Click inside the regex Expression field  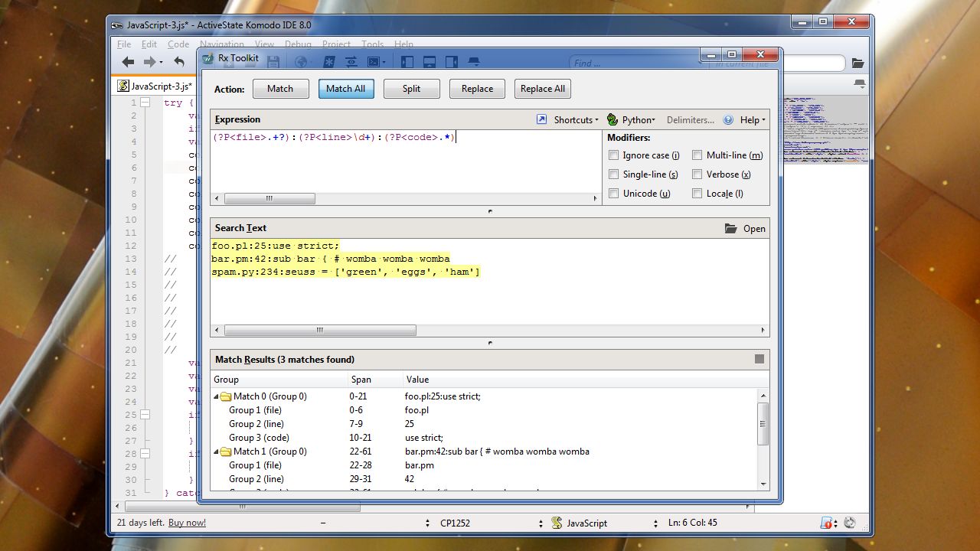click(x=407, y=161)
